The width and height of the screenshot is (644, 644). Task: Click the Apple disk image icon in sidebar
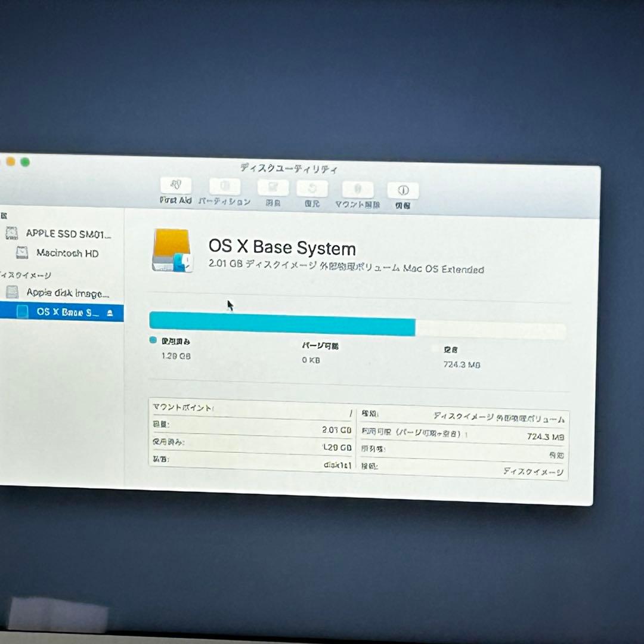click(x=13, y=293)
